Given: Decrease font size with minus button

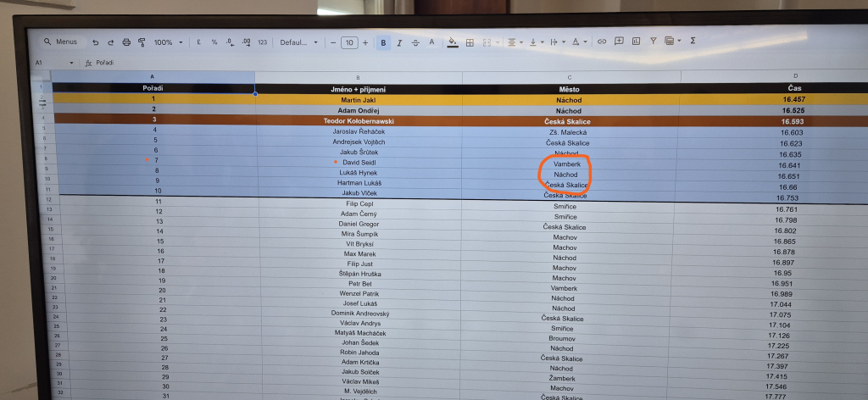Looking at the screenshot, I should click(x=332, y=42).
